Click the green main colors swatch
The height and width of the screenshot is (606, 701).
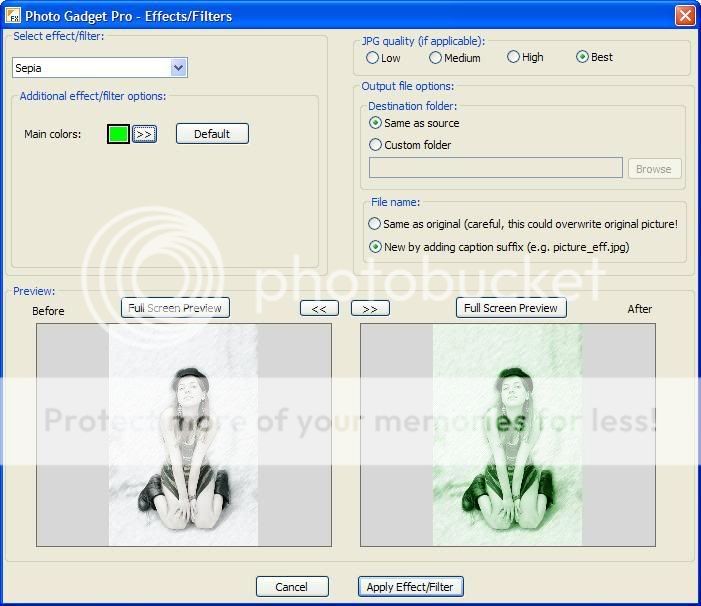pyautogui.click(x=118, y=134)
